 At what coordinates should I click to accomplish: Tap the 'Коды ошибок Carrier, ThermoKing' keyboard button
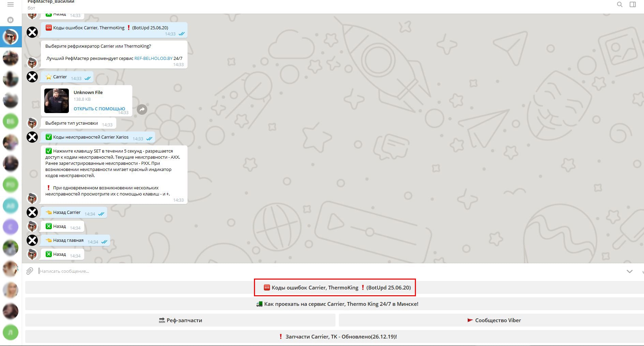pyautogui.click(x=335, y=287)
